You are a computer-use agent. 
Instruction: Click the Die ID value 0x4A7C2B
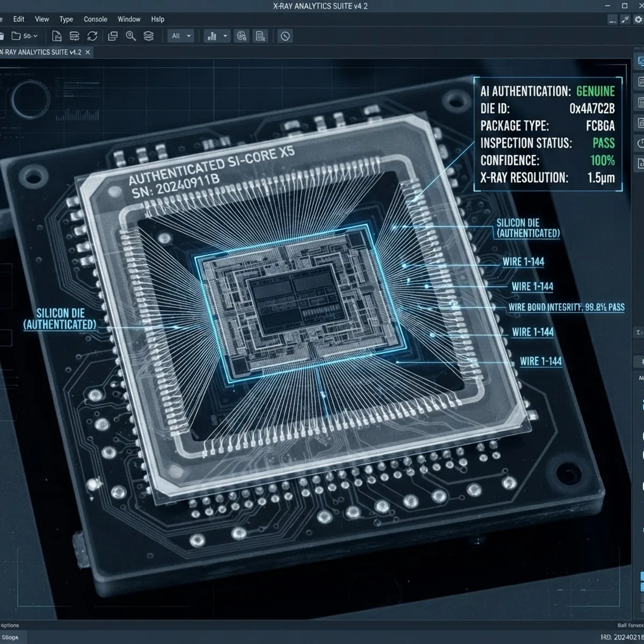click(592, 108)
